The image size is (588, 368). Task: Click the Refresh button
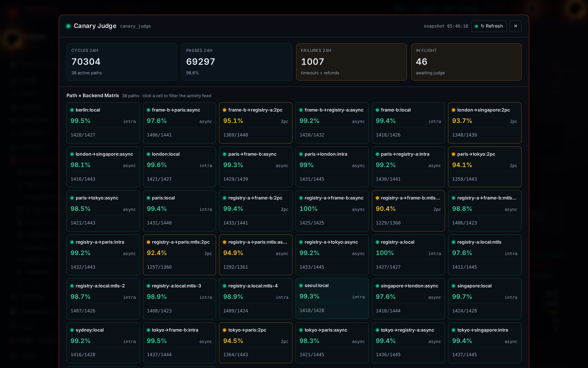(489, 26)
